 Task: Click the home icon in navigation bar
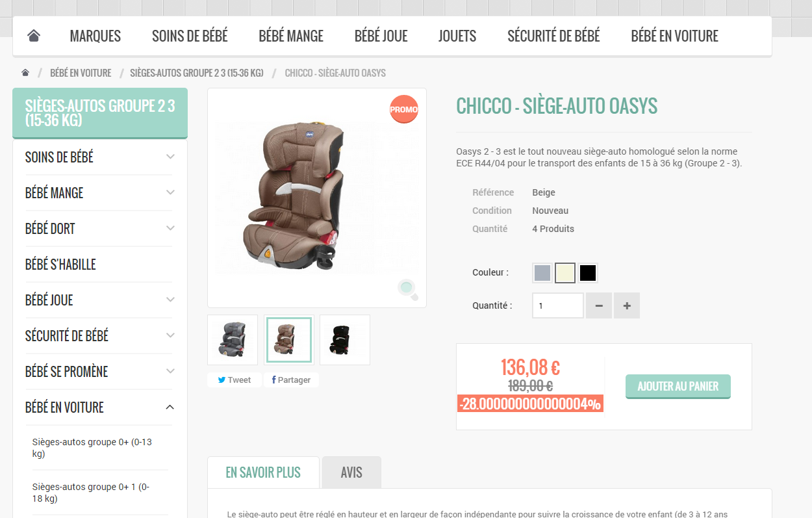[34, 36]
